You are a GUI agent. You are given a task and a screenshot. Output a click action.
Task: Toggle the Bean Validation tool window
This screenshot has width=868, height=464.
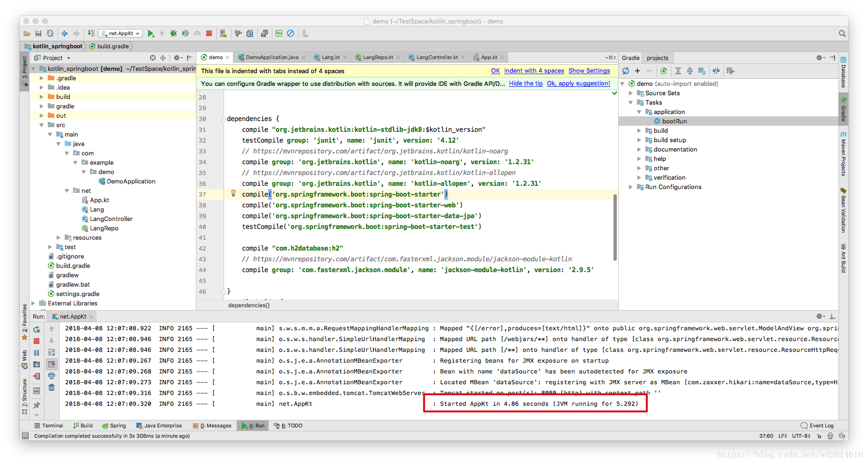coord(843,211)
